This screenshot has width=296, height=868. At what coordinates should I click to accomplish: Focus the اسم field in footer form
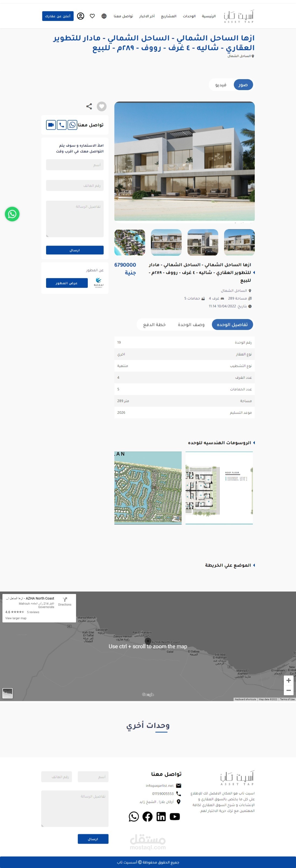(x=93, y=777)
